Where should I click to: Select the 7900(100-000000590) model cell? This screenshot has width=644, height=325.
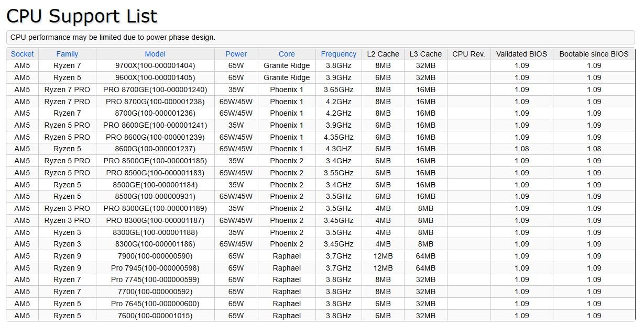click(x=155, y=256)
